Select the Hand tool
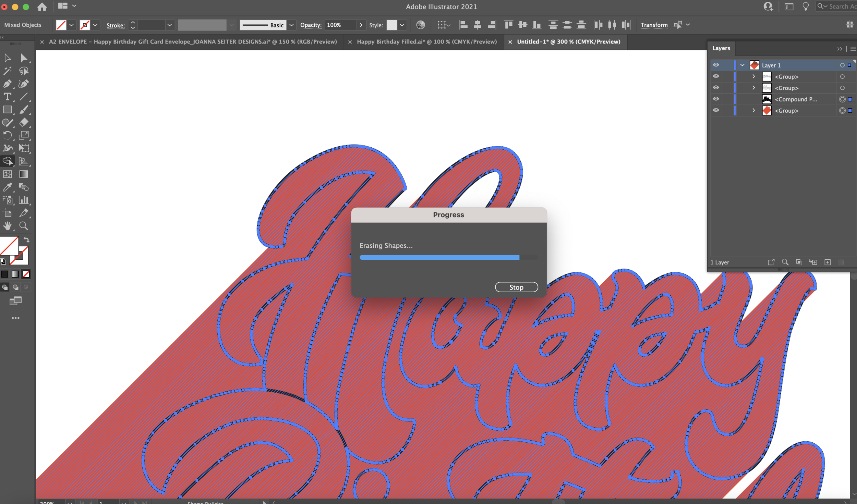Viewport: 857px width, 504px height. 7,226
